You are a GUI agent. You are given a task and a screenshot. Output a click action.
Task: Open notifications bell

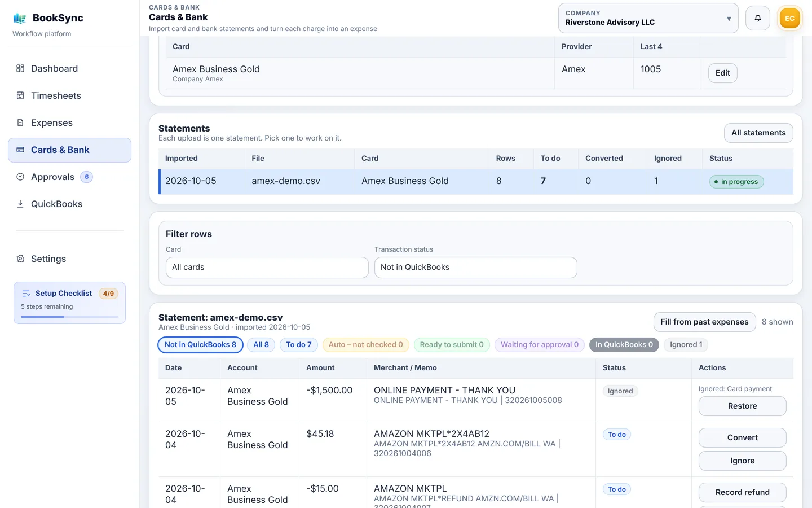coord(758,18)
